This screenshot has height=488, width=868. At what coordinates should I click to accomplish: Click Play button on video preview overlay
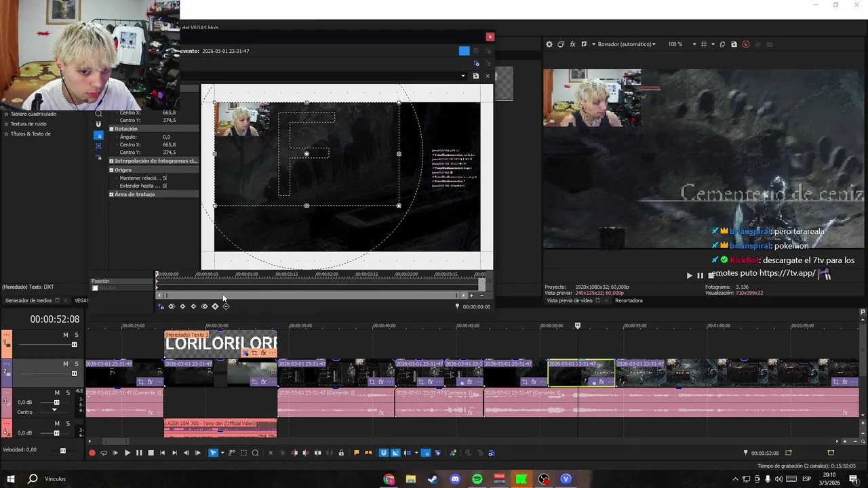point(689,275)
